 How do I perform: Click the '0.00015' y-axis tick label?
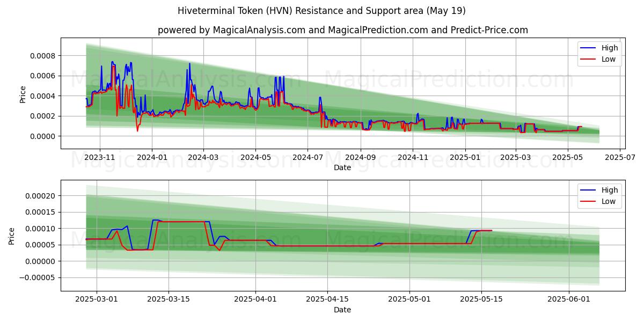coord(41,212)
